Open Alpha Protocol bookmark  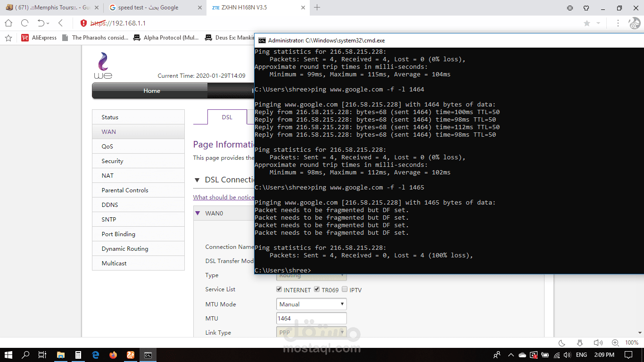pyautogui.click(x=166, y=38)
